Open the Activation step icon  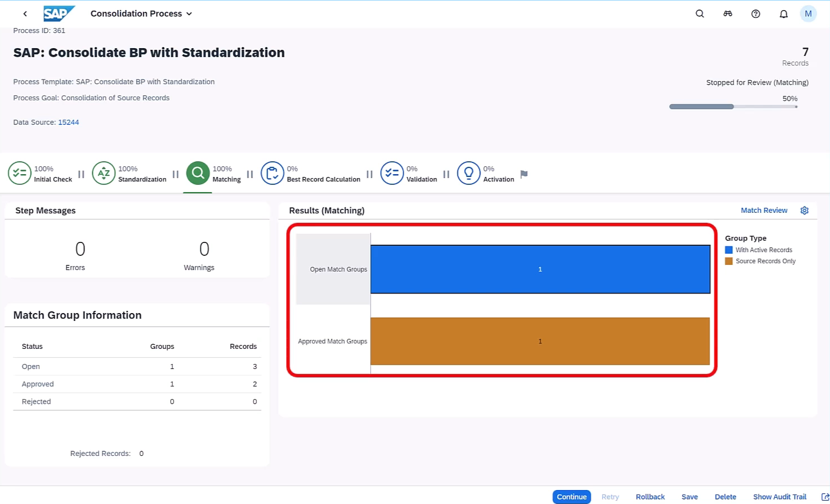469,173
